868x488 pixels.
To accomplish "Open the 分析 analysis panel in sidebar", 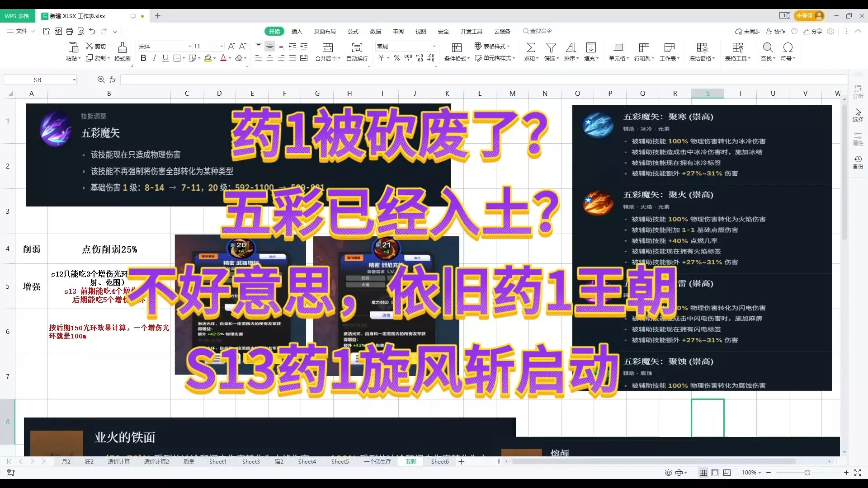I will pos(858,92).
